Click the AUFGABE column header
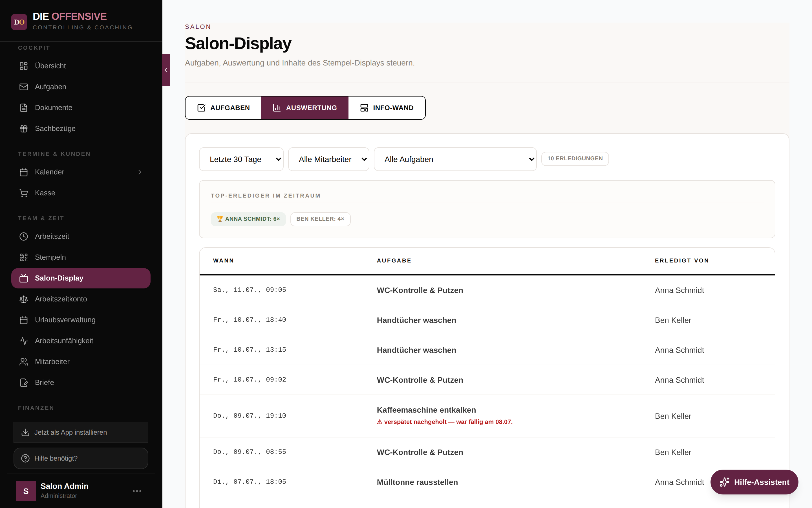 [394, 261]
